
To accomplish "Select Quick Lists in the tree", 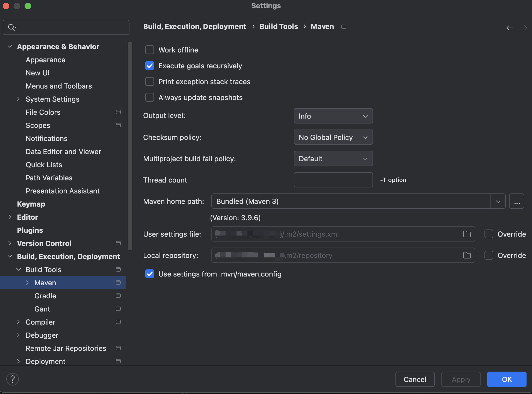I will pos(44,165).
